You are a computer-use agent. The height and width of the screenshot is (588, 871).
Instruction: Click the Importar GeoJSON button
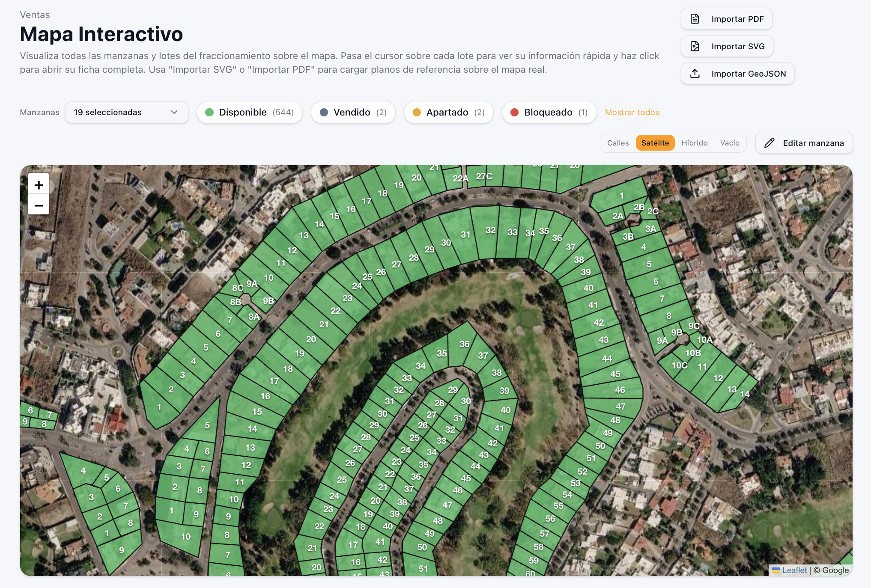tap(738, 74)
